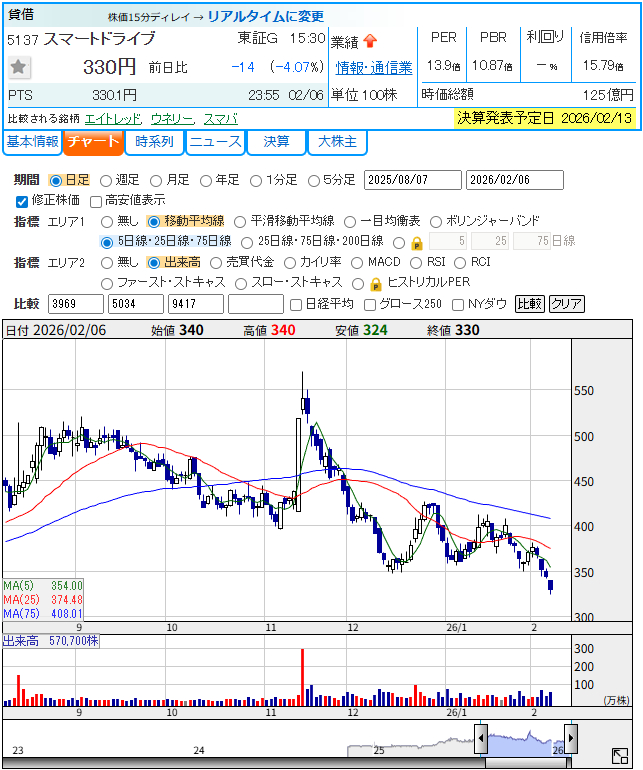Click the lock icon beside custom moving average fields

pos(417,242)
